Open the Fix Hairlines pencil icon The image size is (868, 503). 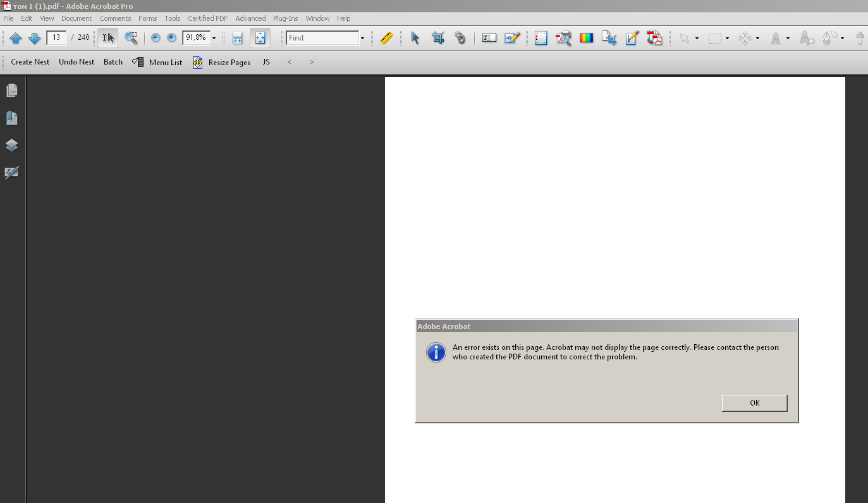tap(632, 38)
